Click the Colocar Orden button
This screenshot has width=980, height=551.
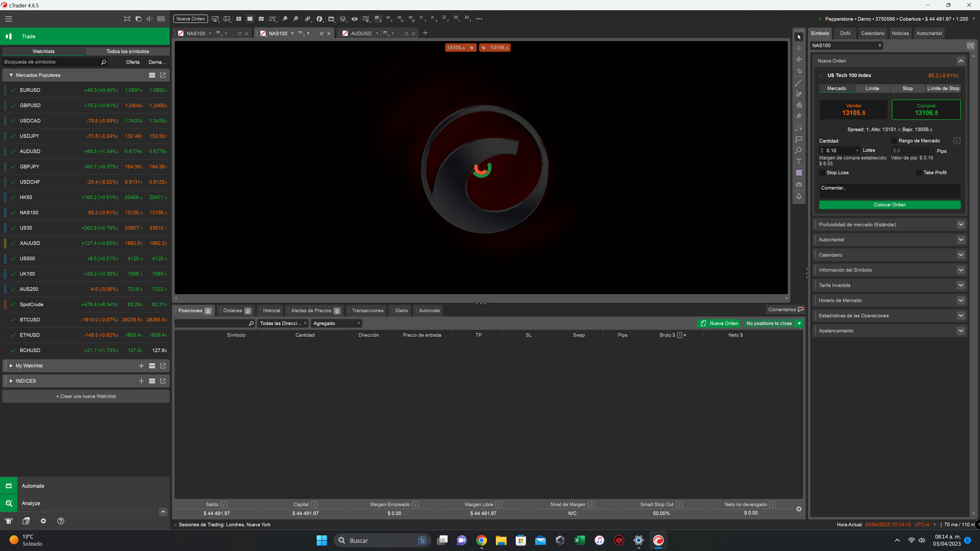[890, 205]
